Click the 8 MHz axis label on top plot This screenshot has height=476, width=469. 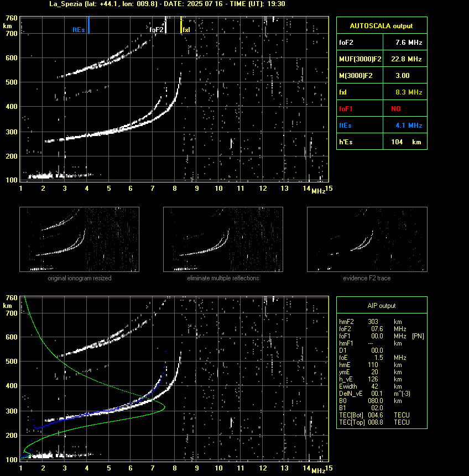pos(175,188)
